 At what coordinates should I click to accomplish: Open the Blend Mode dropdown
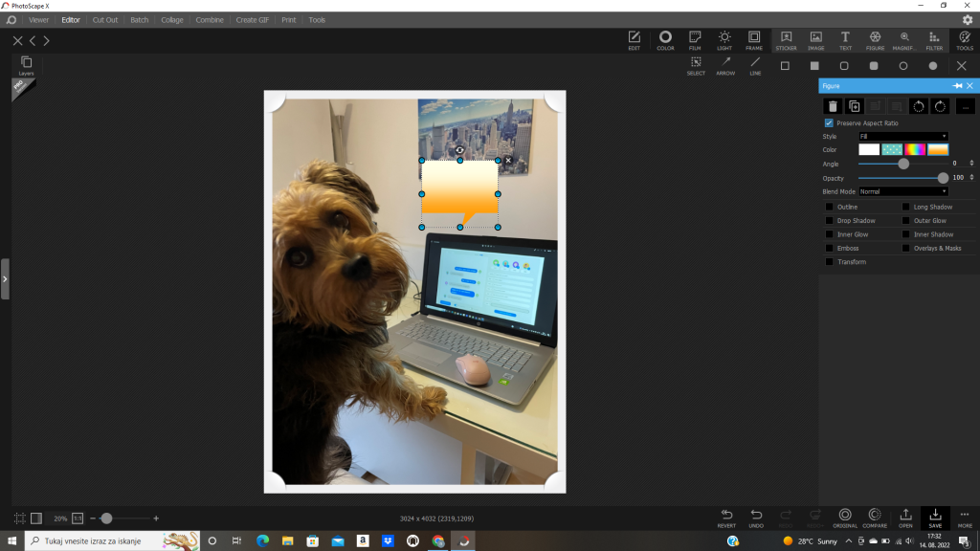tap(903, 191)
